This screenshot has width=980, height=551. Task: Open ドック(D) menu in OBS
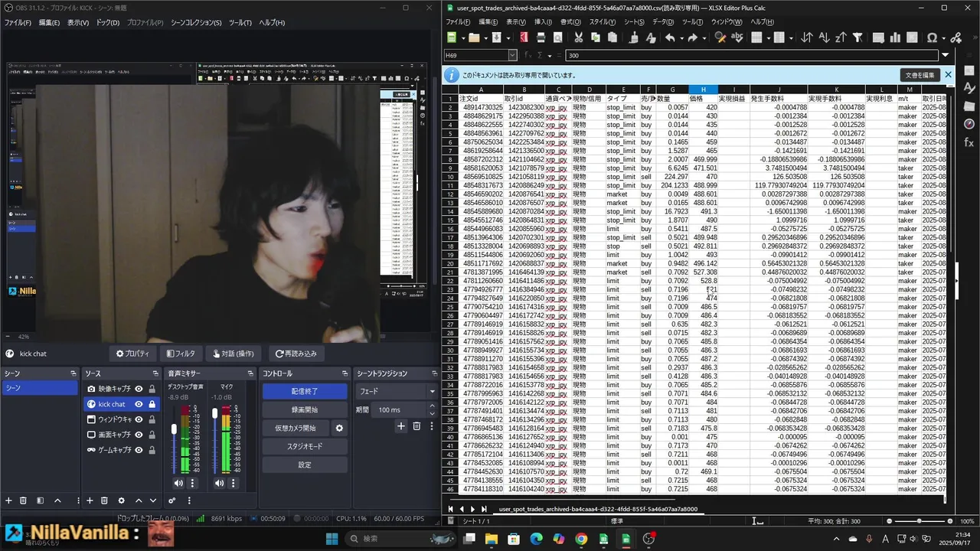[x=108, y=22]
